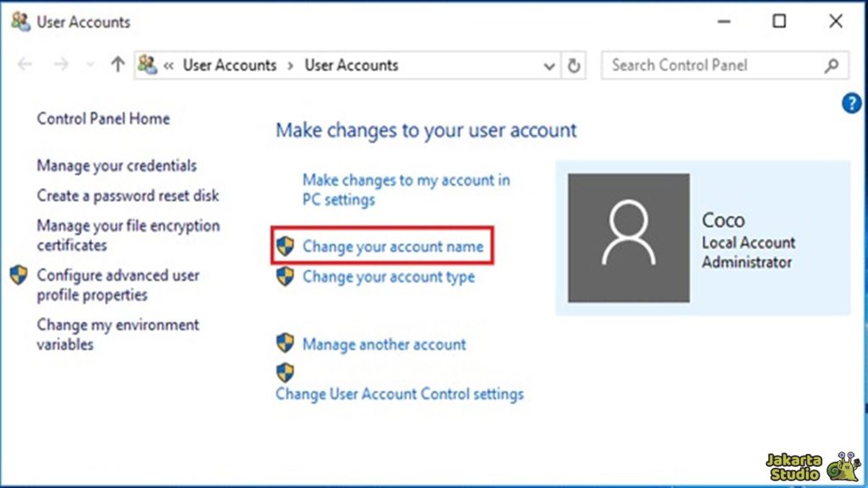Click the shield icon beside Change your account name
This screenshot has width=868, height=488.
pyautogui.click(x=286, y=247)
